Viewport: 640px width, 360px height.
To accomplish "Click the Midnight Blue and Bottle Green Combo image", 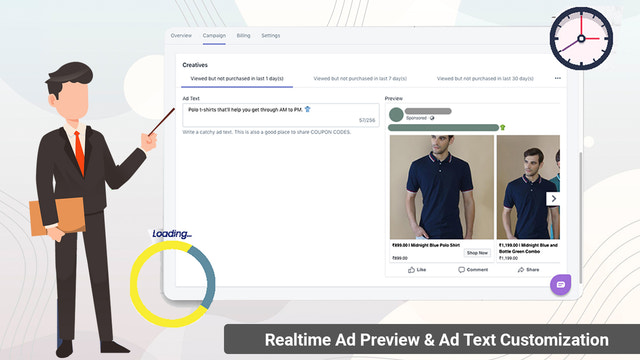I will [528, 187].
